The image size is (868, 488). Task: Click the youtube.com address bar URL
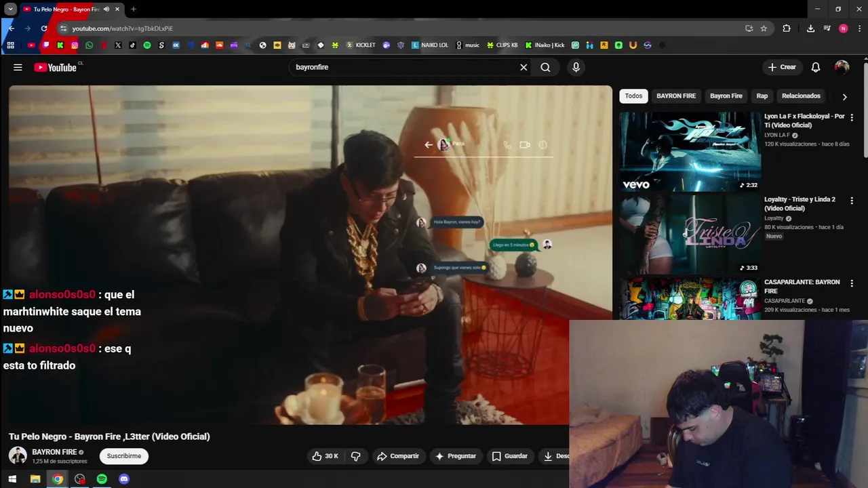(x=123, y=28)
